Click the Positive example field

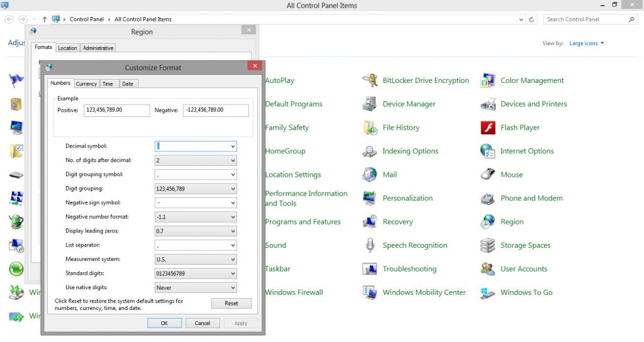tap(116, 110)
